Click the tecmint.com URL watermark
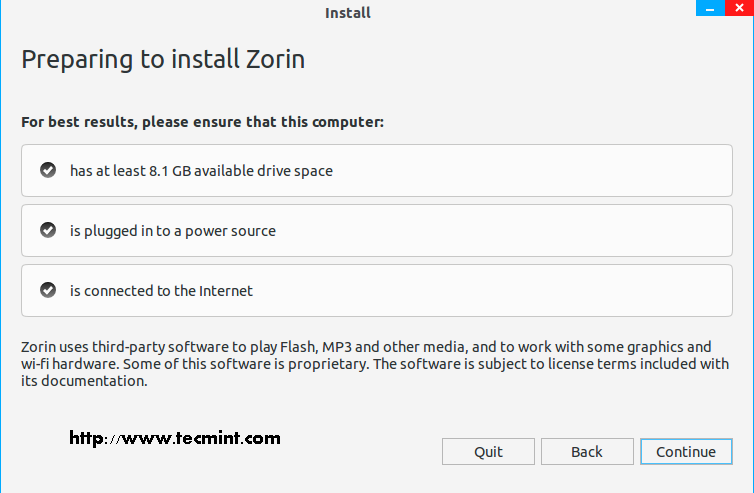 [x=175, y=438]
